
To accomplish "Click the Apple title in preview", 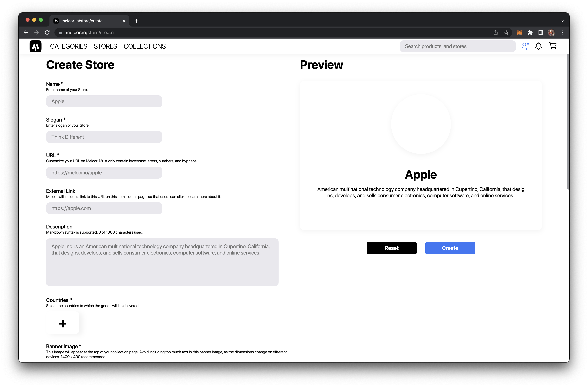I will [421, 174].
